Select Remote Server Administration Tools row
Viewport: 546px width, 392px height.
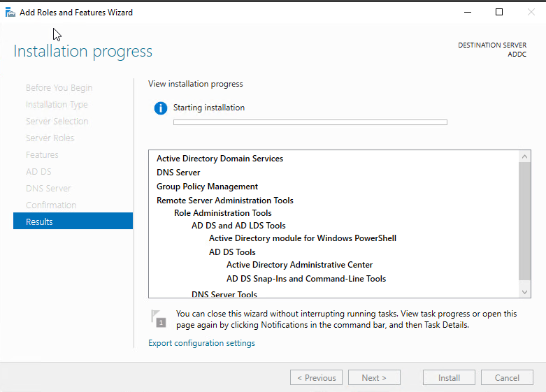[x=225, y=201]
